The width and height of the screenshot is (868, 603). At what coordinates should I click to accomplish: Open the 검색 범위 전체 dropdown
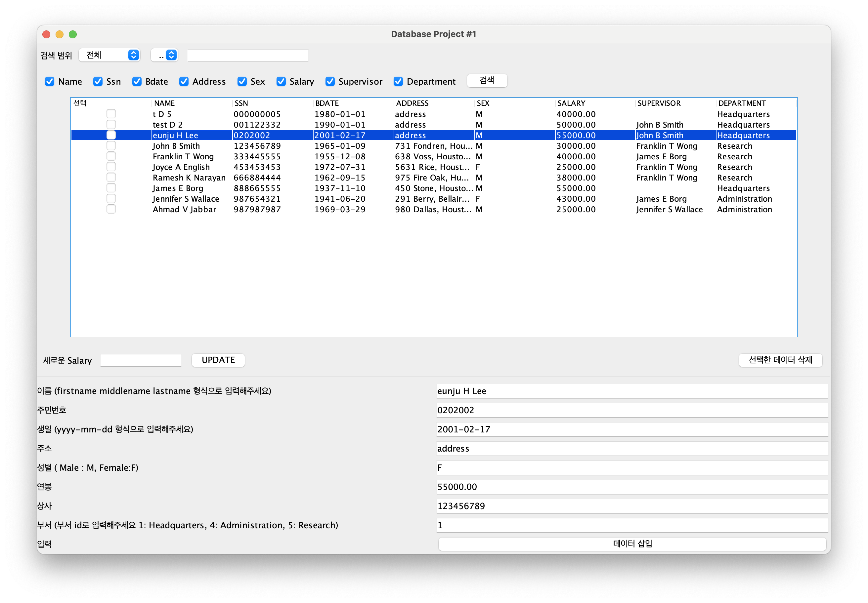click(109, 55)
